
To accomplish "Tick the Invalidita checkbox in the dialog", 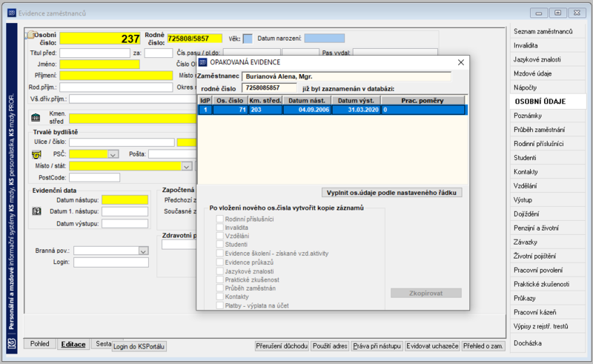I will pos(219,228).
